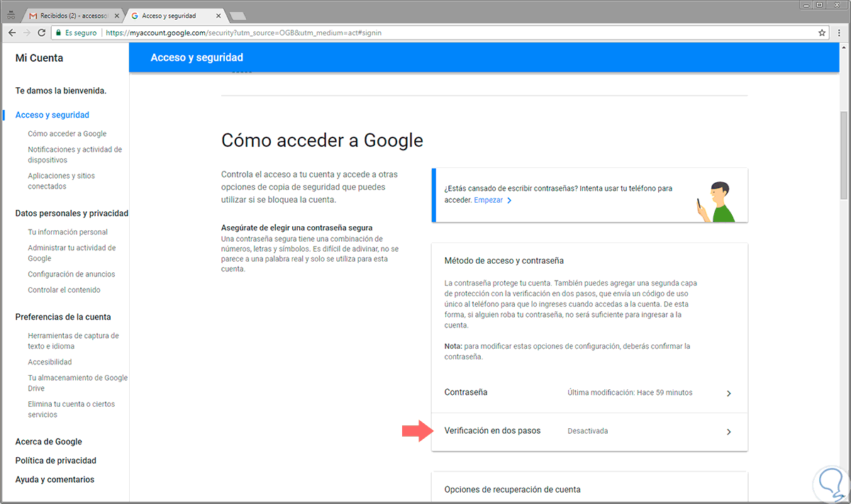
Task: Click Asegúrate de elegir una contraseña segura
Action: [297, 228]
